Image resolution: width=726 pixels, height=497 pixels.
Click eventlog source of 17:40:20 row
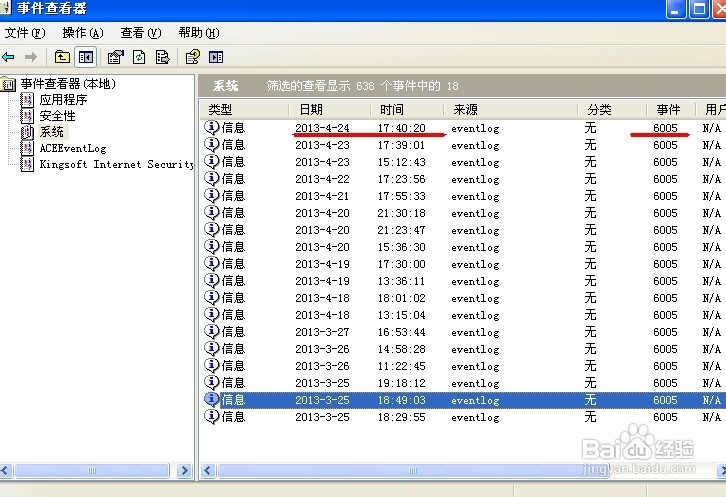[475, 128]
